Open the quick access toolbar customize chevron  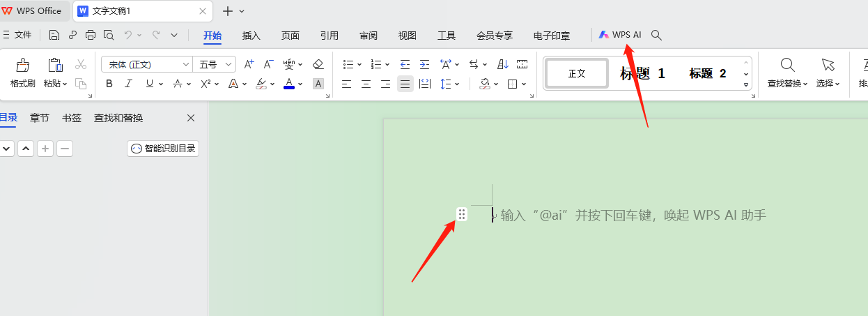point(174,35)
